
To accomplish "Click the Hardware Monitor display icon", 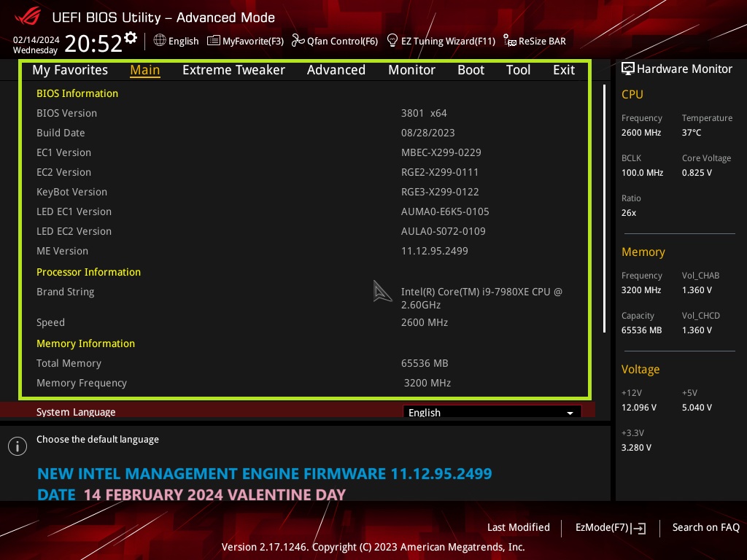I will point(628,69).
